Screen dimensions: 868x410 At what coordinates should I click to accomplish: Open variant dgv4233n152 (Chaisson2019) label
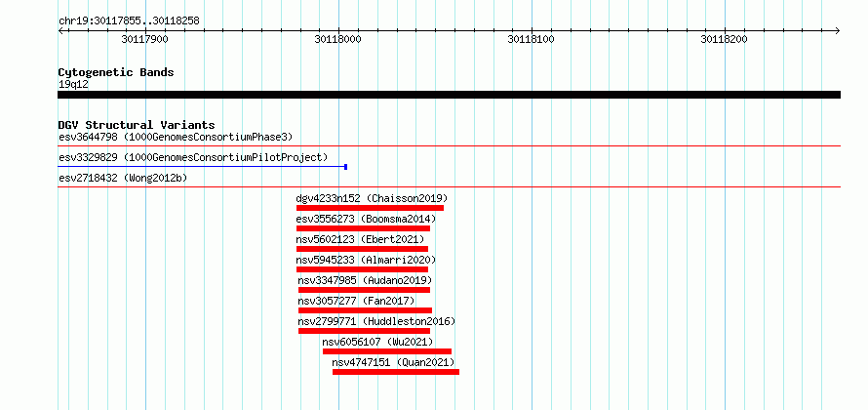click(372, 198)
